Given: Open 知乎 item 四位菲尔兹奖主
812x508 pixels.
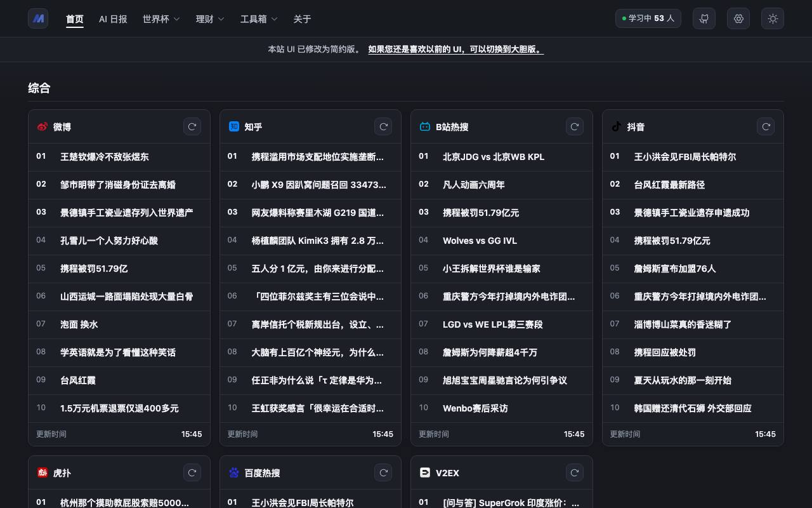Looking at the screenshot, I should (310, 297).
